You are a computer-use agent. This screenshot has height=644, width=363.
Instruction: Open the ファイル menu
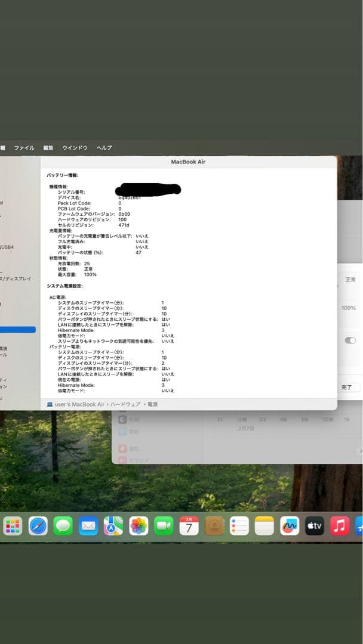(x=24, y=148)
